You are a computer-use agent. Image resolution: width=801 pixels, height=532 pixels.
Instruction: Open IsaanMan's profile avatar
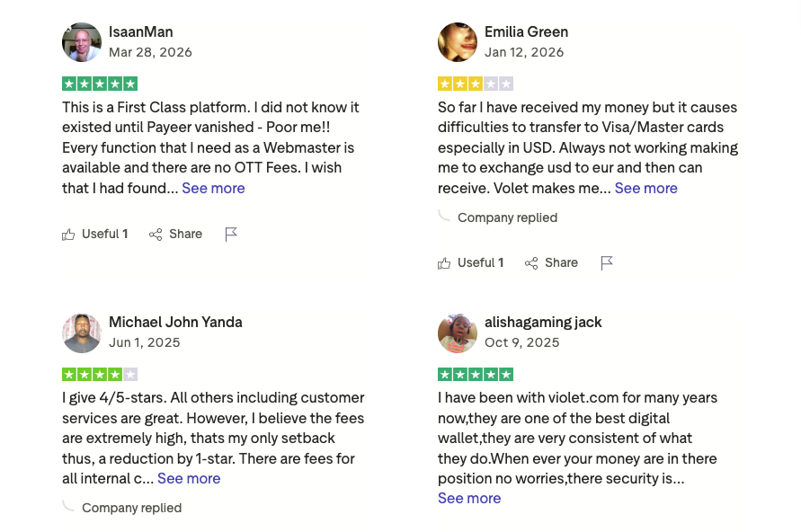[82, 42]
